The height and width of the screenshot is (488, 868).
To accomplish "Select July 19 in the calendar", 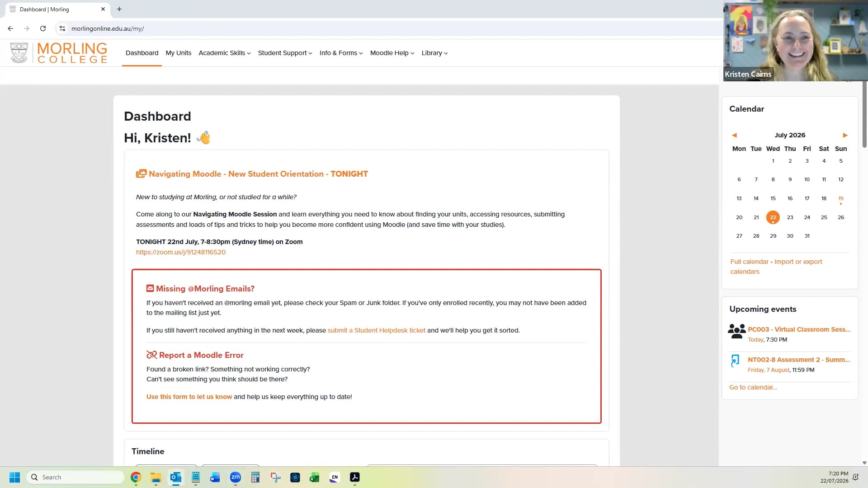I will coord(841,198).
